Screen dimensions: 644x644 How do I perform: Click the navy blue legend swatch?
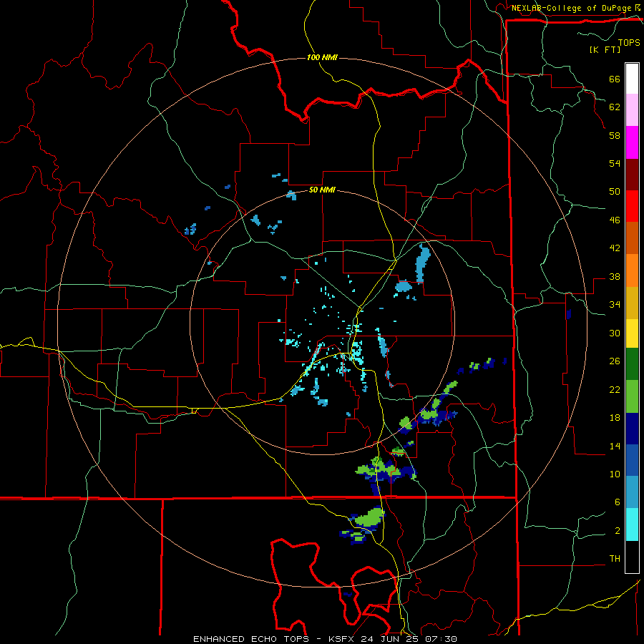pyautogui.click(x=632, y=429)
